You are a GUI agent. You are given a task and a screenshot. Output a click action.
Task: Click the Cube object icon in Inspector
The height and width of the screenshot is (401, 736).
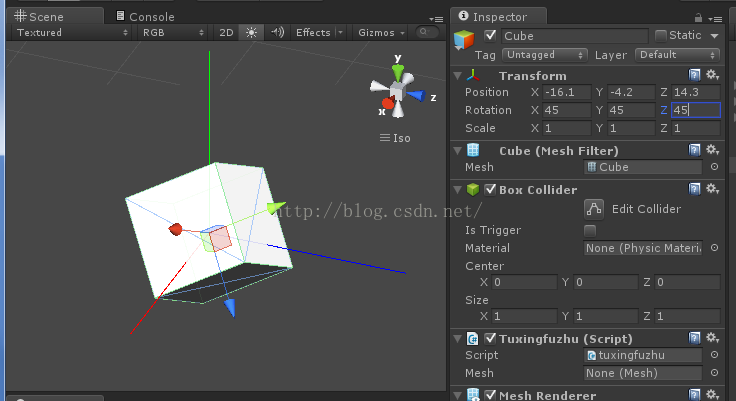pos(464,39)
